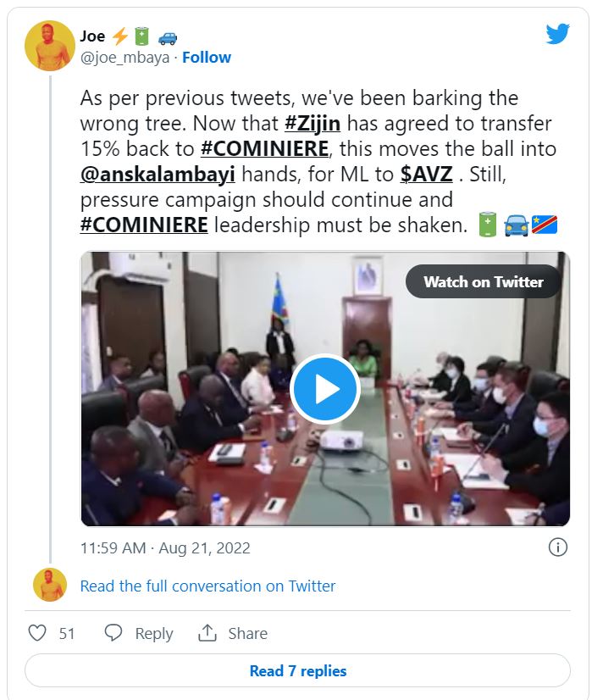The width and height of the screenshot is (614, 700).
Task: Open the Read 7 replies button
Action: (x=297, y=670)
